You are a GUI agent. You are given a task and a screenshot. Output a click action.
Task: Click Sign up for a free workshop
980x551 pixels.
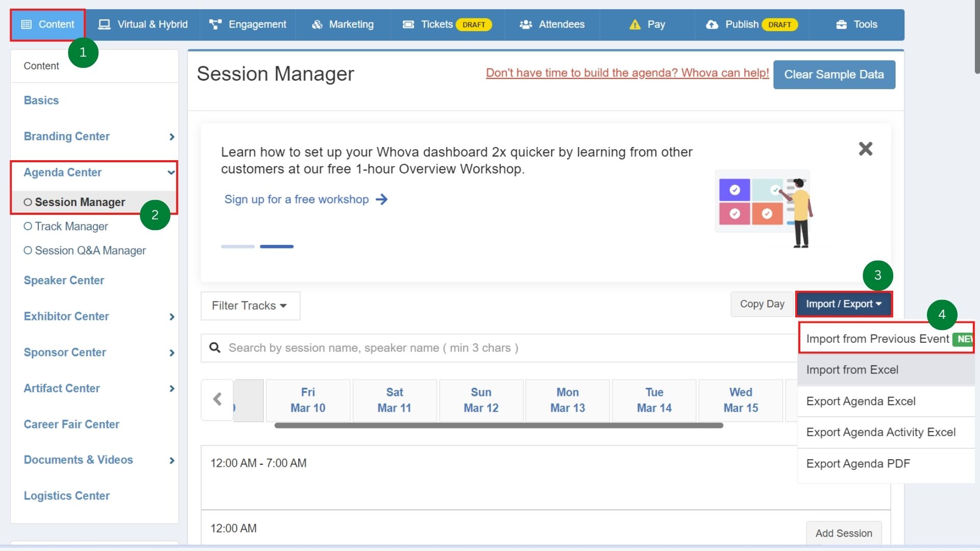coord(297,199)
